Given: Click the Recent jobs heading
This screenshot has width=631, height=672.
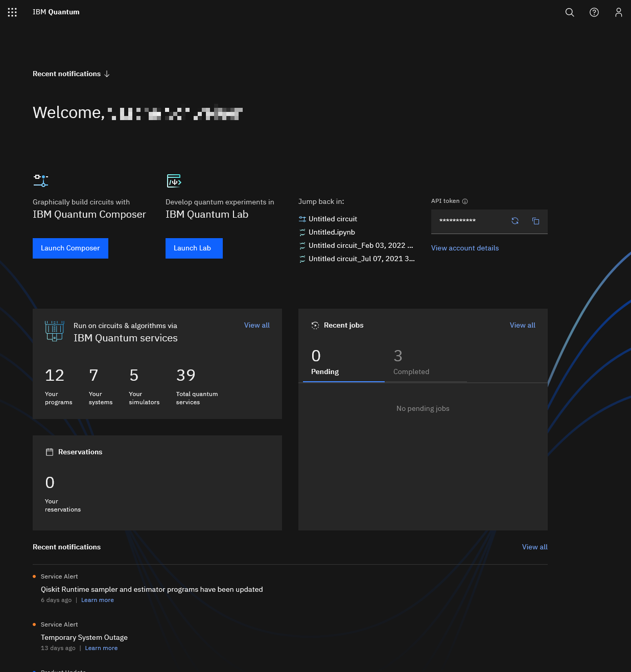Looking at the screenshot, I should [x=344, y=326].
